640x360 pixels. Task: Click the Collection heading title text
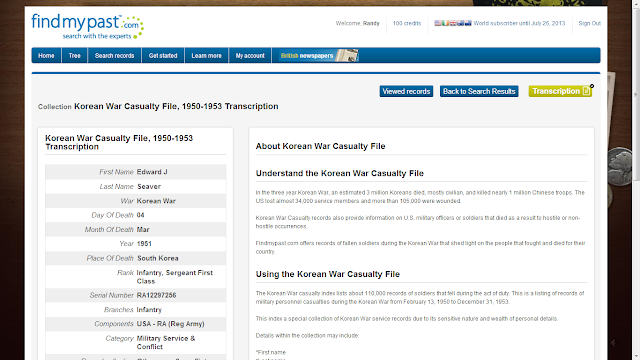(x=176, y=106)
